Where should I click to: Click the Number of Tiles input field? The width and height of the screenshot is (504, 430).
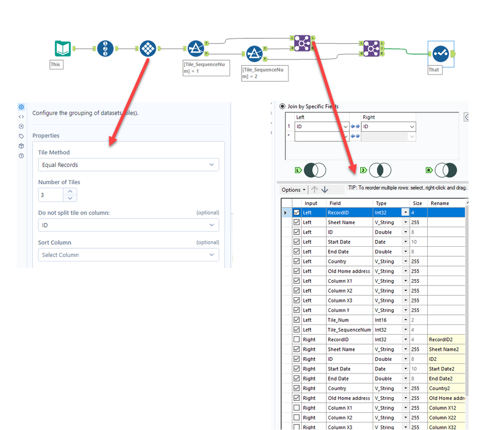(51, 195)
